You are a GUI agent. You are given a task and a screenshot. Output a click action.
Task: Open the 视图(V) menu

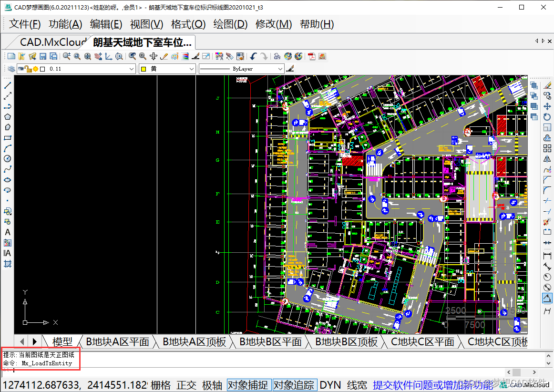147,24
